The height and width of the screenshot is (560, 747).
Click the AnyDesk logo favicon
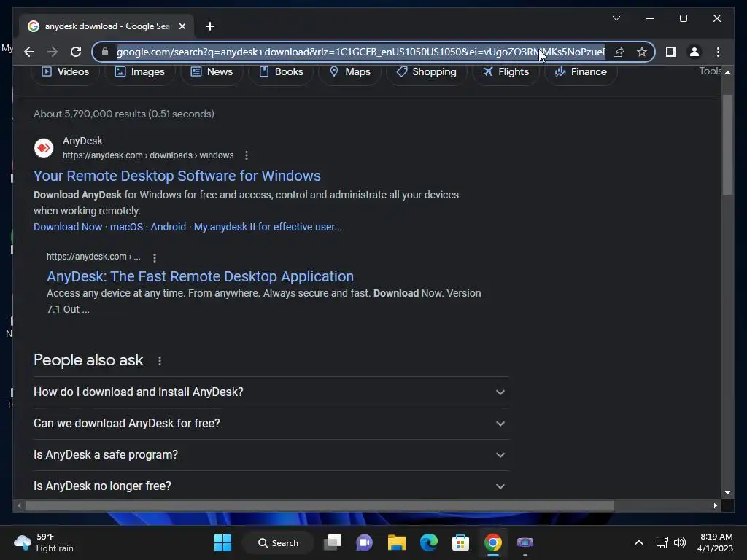pos(43,147)
